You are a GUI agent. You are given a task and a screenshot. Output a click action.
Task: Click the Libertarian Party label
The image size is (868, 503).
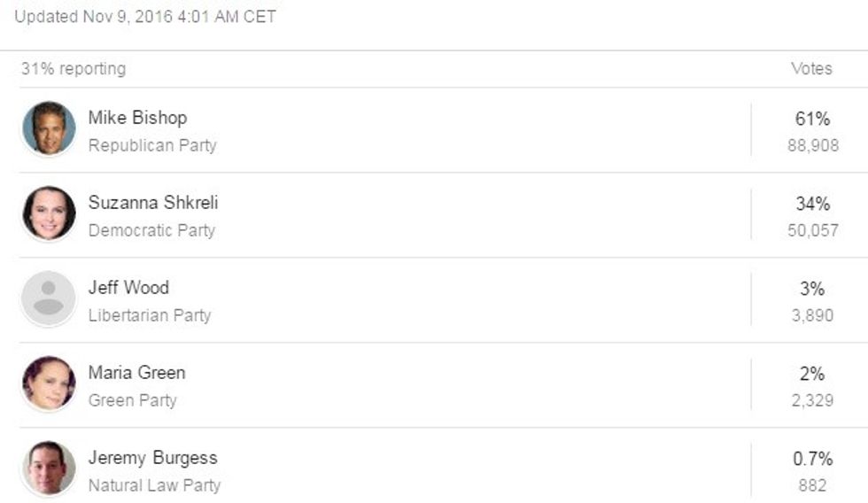150,315
